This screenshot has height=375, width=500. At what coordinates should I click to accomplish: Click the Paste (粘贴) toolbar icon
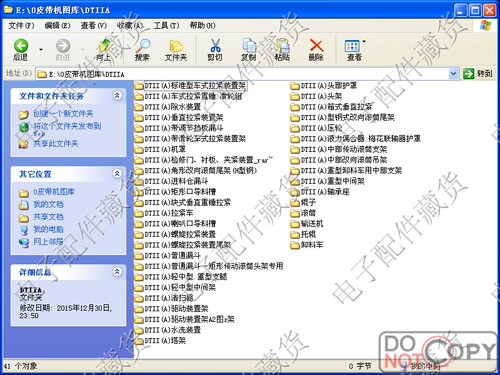pyautogui.click(x=282, y=49)
